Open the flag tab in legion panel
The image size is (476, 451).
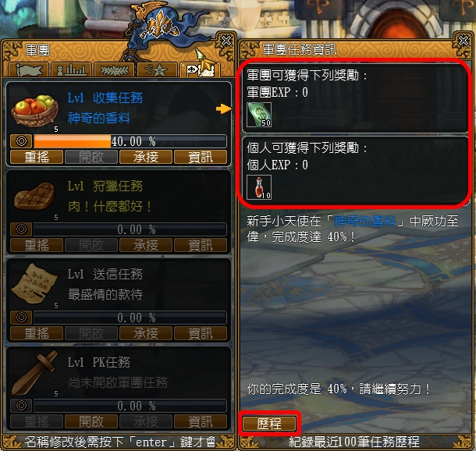(x=29, y=70)
